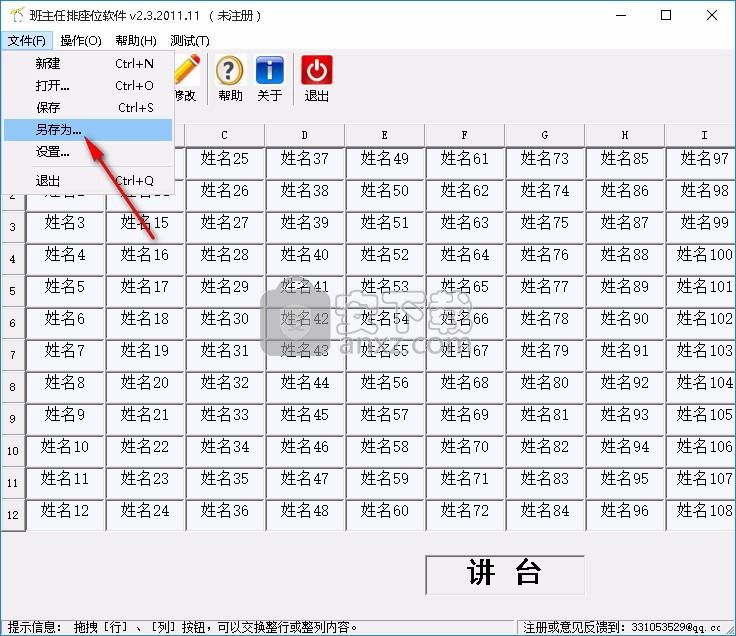Select seat cell 姓名16

[x=145, y=259]
